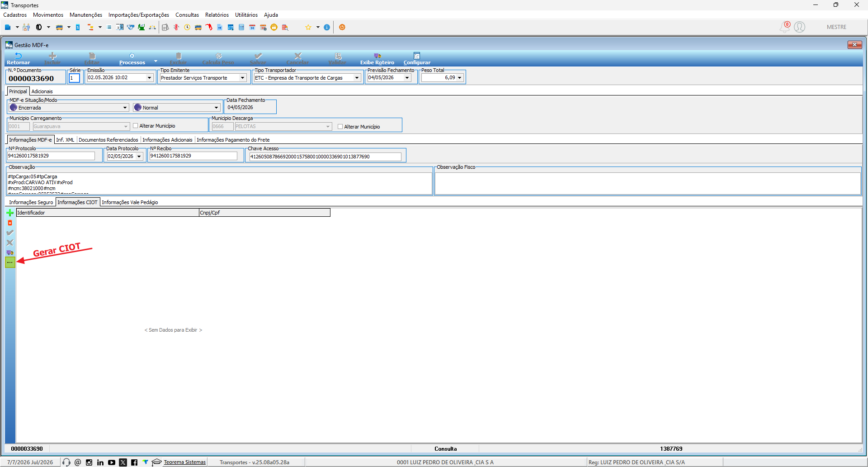This screenshot has height=467, width=868.
Task: Open the Processos dropdown arrow
Action: 156,61
